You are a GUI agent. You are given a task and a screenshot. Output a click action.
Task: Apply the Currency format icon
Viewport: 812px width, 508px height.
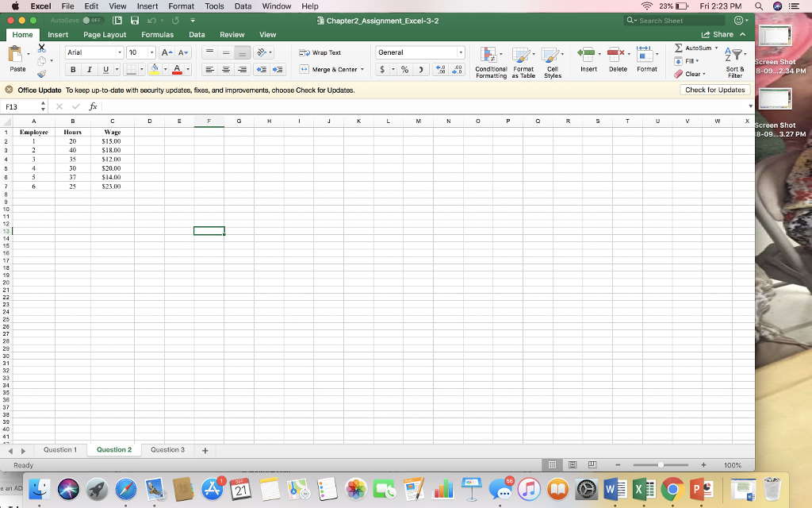[382, 70]
